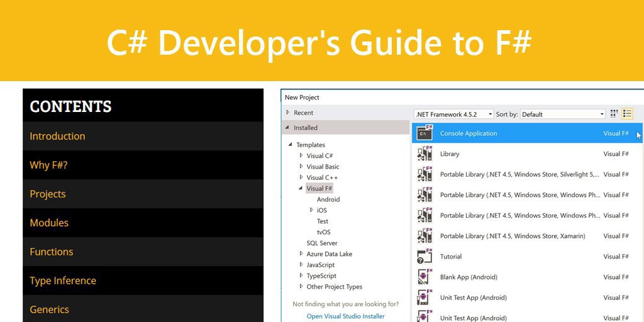644x322 pixels.
Task: Open the Generics contents entry
Action: (x=143, y=309)
